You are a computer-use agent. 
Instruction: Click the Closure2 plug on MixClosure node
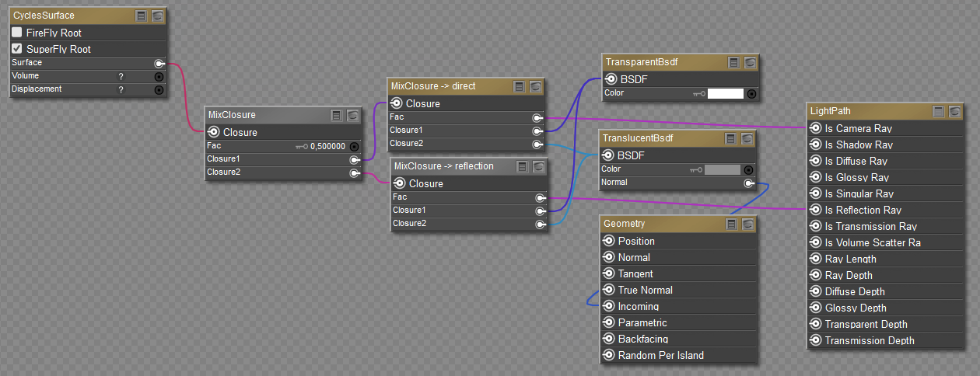(355, 172)
